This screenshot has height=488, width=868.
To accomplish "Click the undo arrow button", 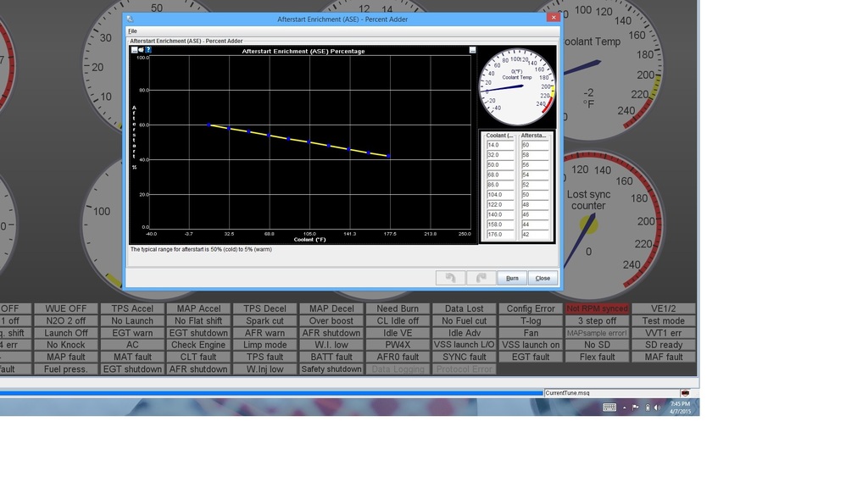I will pyautogui.click(x=450, y=278).
